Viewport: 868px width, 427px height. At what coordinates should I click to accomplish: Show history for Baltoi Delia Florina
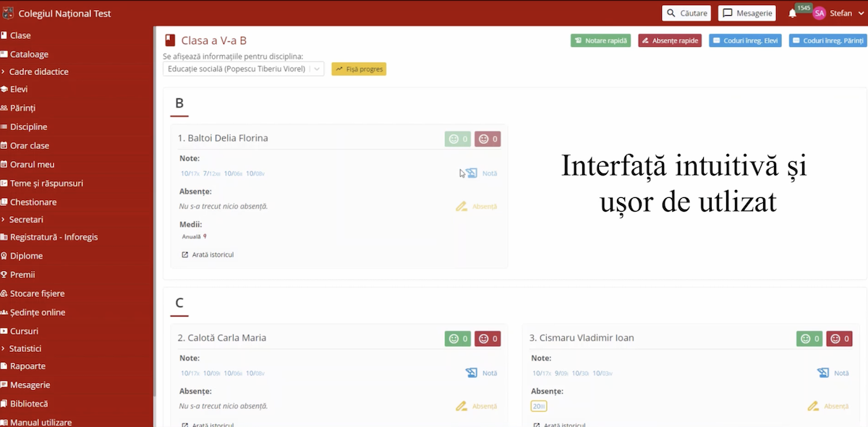[208, 254]
